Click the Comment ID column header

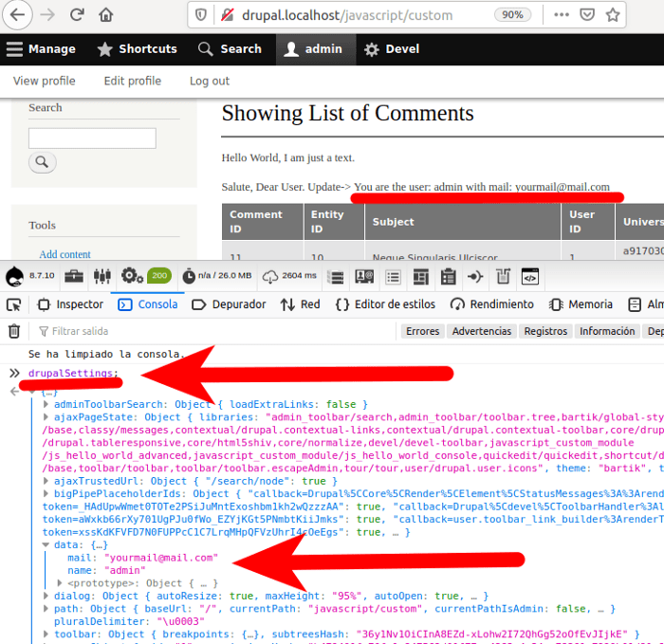[263, 221]
